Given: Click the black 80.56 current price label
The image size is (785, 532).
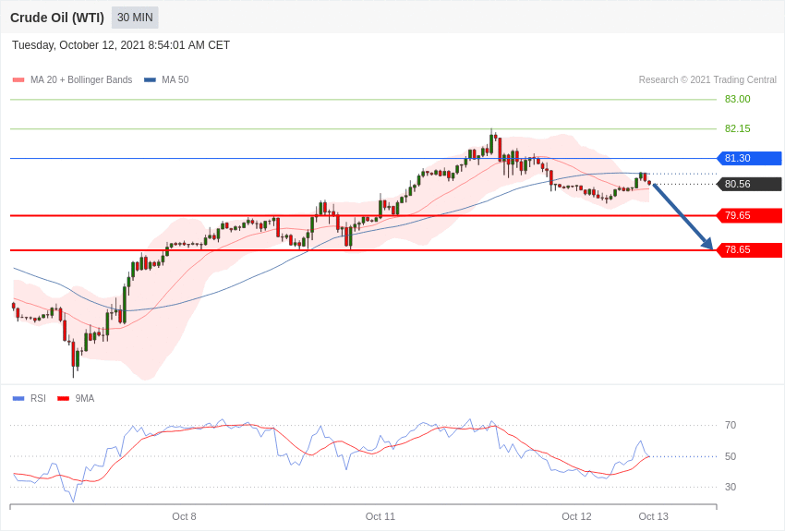Looking at the screenshot, I should click(x=750, y=184).
